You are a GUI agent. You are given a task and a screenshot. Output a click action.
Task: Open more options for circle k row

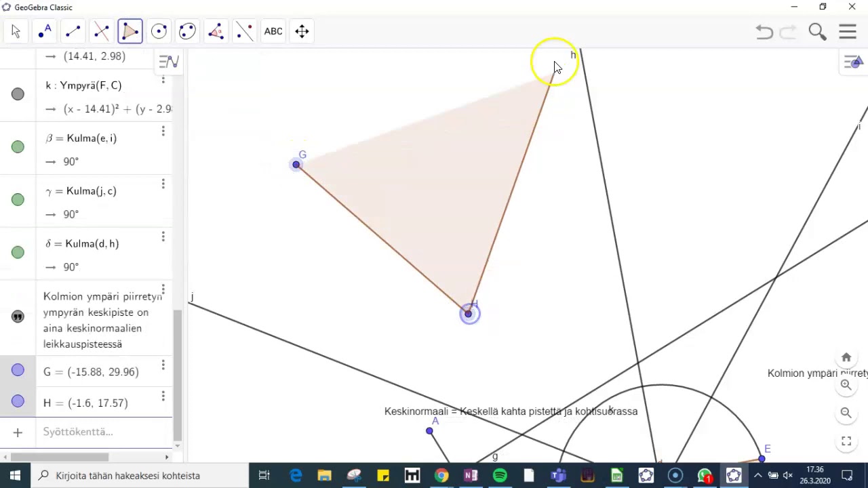(163, 80)
